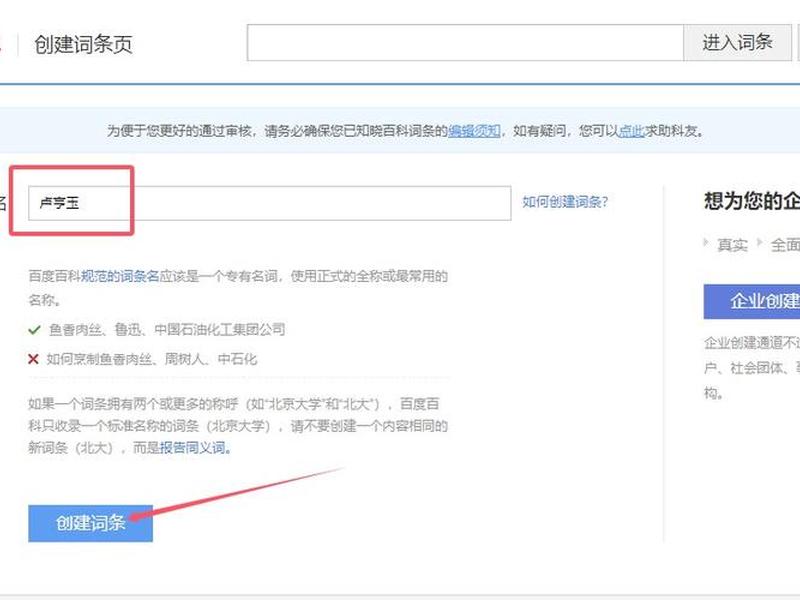This screenshot has height=600, width=800.
Task: Click the 创建词条 blue button
Action: tap(90, 523)
